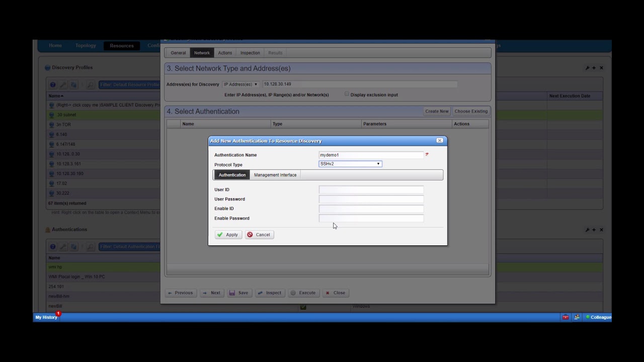Image resolution: width=644 pixels, height=362 pixels.
Task: Click the Previous wizard button
Action: click(x=180, y=293)
